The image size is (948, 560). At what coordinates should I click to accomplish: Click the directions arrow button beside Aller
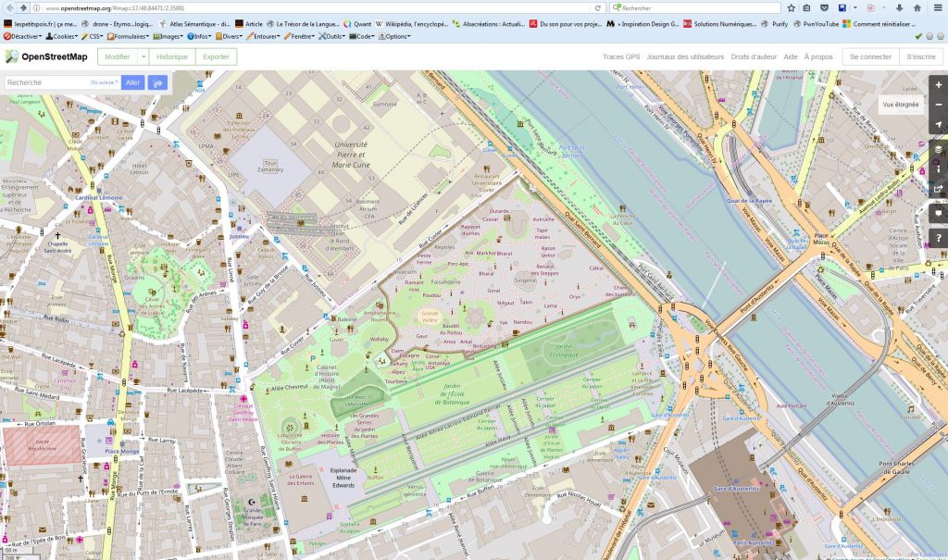coord(157,82)
